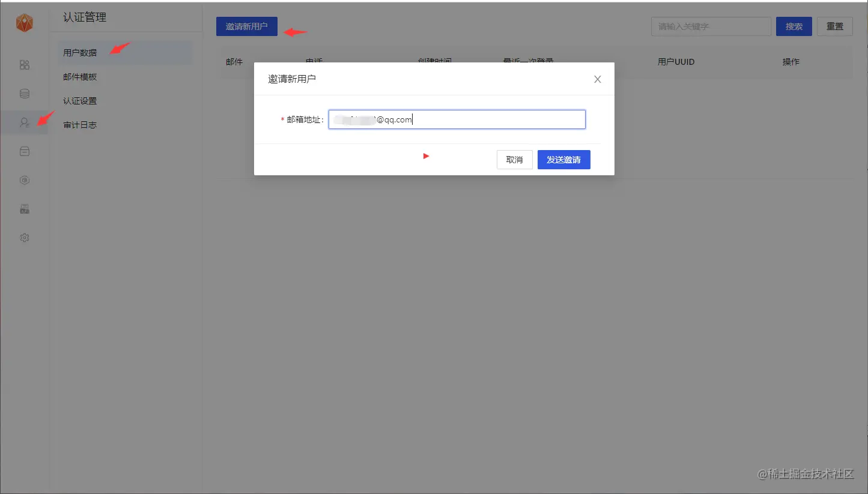Open the API icon in sidebar
Viewport: 868px width, 494px height.
pyautogui.click(x=25, y=209)
